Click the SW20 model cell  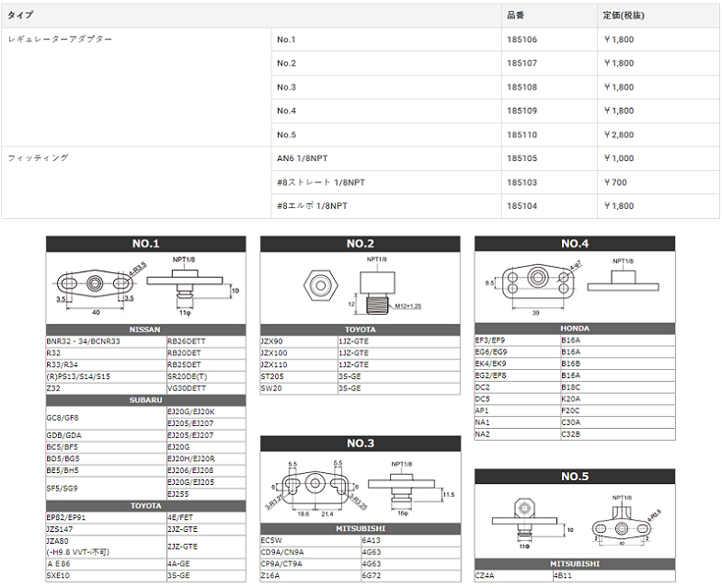[299, 388]
